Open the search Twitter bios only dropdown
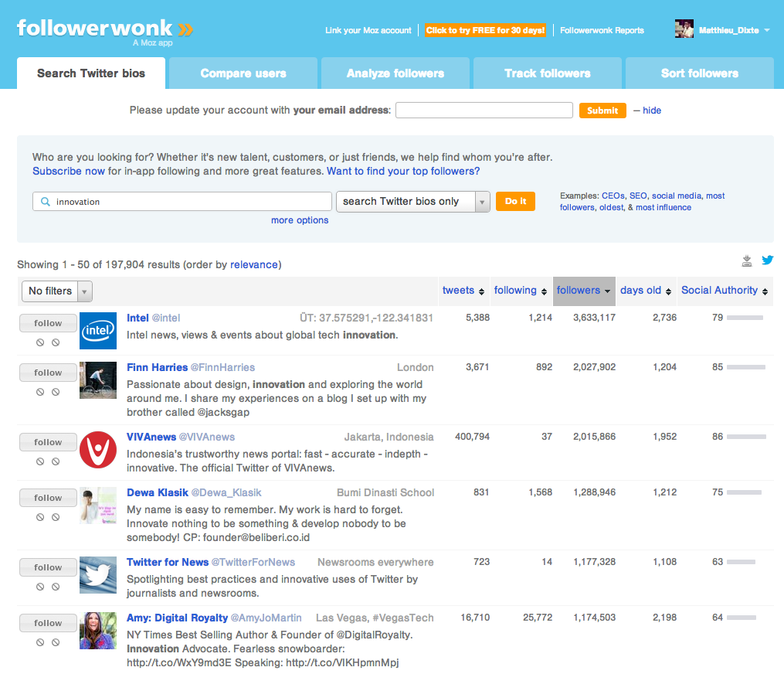This screenshot has width=784, height=674. [x=413, y=202]
